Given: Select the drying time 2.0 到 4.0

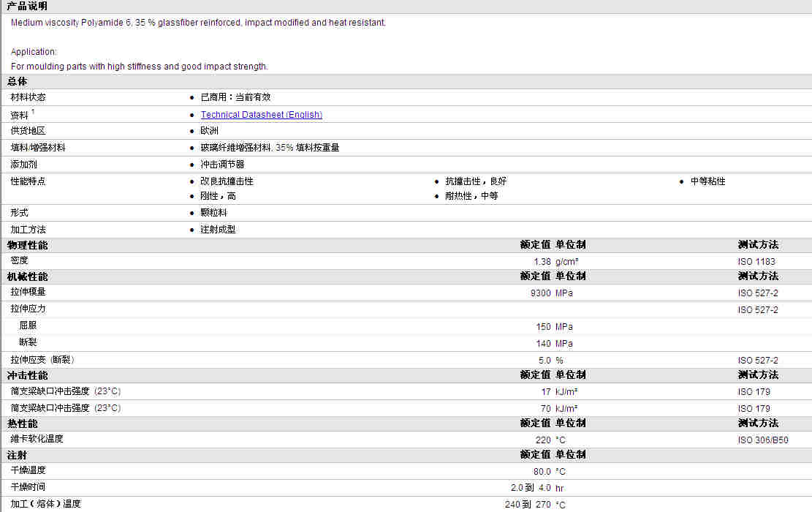Looking at the screenshot, I should coord(531,488).
